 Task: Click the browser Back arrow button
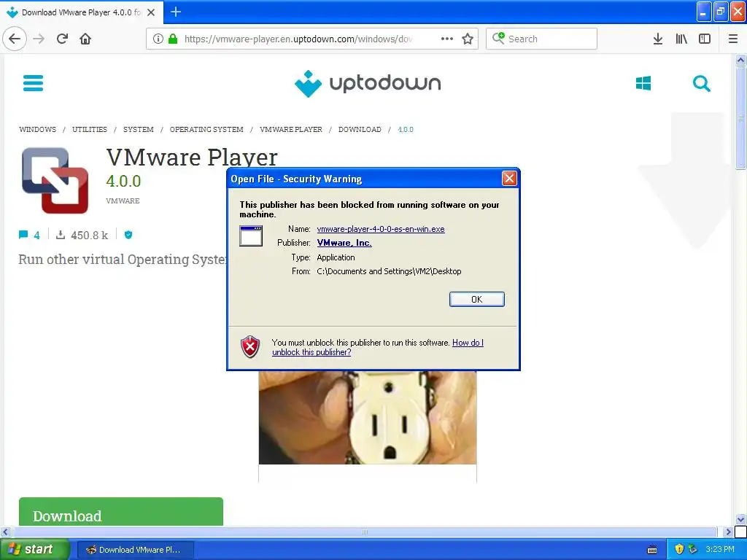pos(15,39)
